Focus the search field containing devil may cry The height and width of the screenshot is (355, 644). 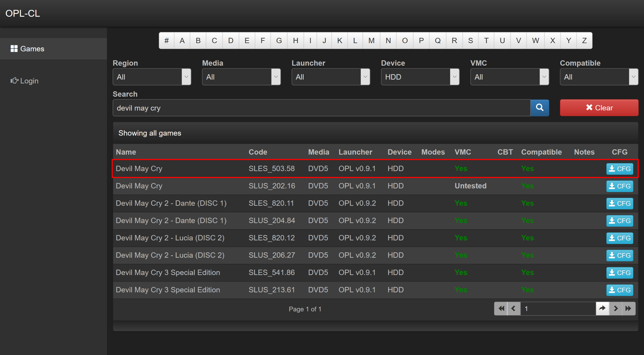(x=321, y=108)
